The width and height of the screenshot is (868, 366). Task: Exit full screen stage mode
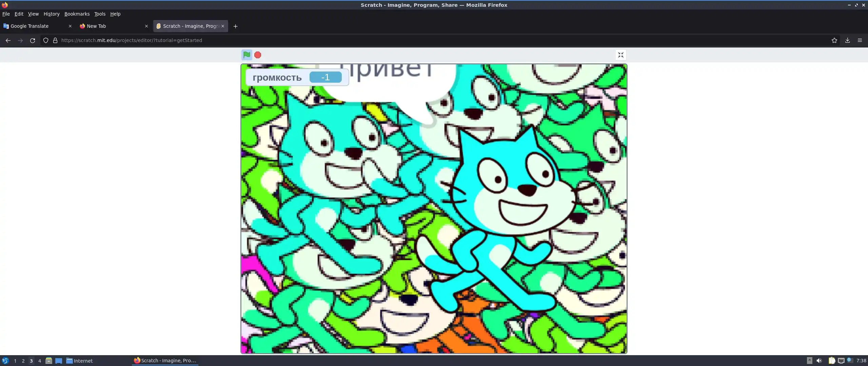coord(620,55)
